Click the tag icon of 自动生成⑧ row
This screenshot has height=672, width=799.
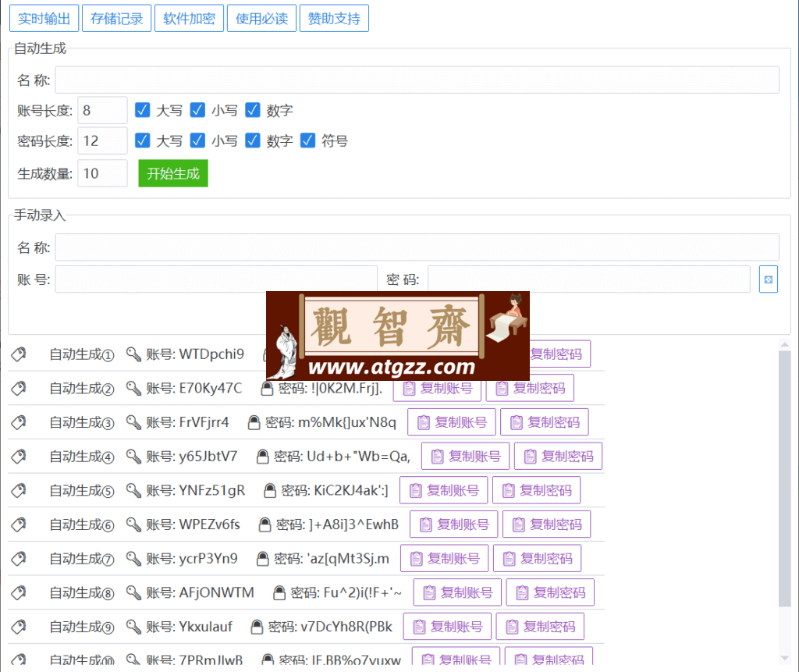click(19, 592)
